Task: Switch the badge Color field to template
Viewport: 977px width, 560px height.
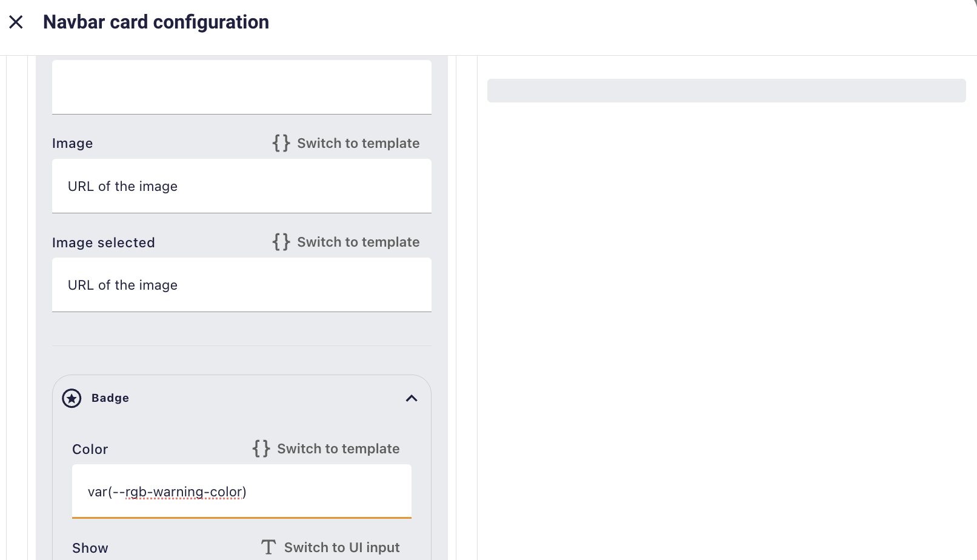Action: pos(338,448)
